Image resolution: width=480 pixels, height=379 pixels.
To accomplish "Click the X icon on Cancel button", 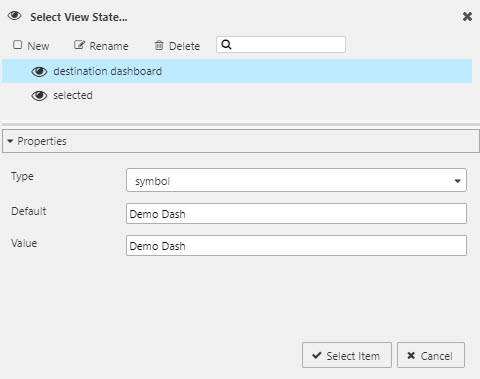I will coord(411,355).
